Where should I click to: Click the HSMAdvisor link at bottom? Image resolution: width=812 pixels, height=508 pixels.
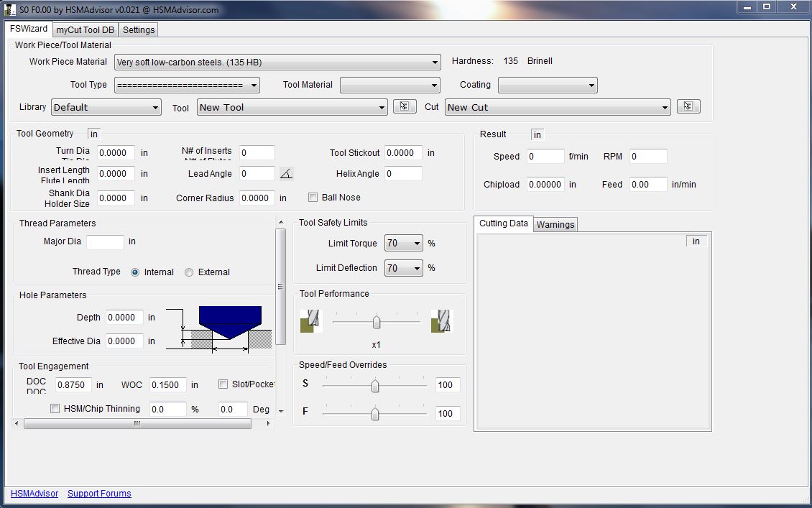35,494
